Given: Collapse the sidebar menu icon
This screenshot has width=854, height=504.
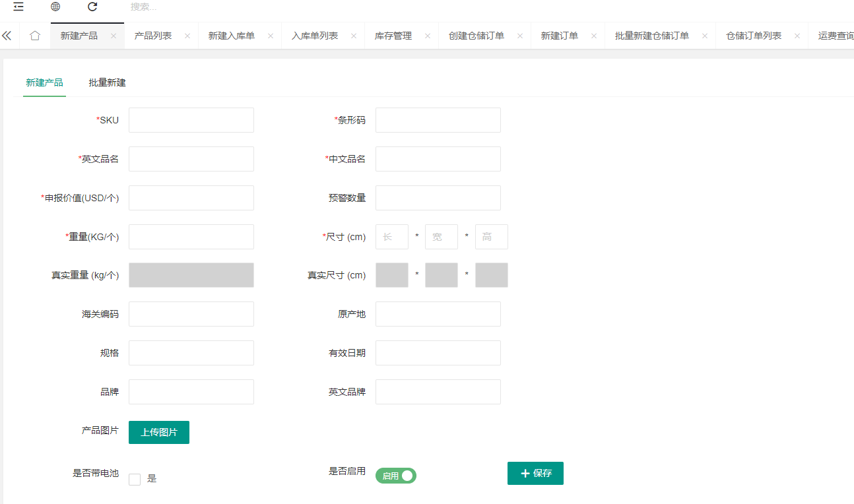Looking at the screenshot, I should (x=18, y=7).
